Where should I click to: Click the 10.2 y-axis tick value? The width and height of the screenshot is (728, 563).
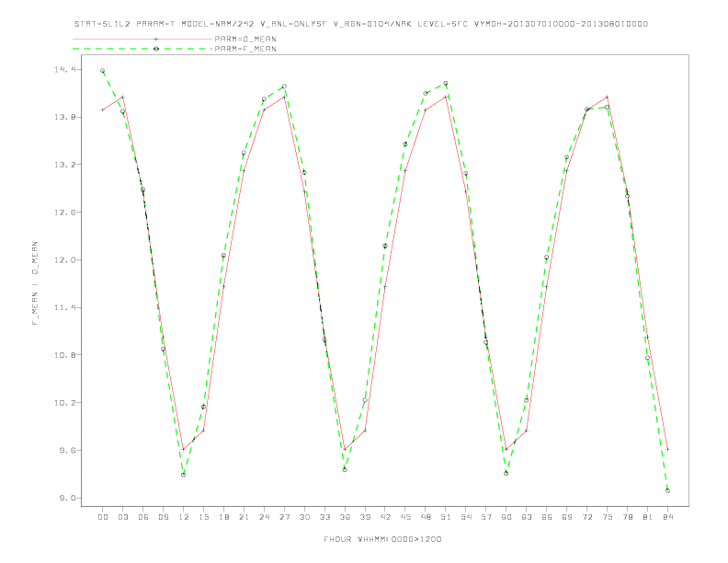coord(63,403)
